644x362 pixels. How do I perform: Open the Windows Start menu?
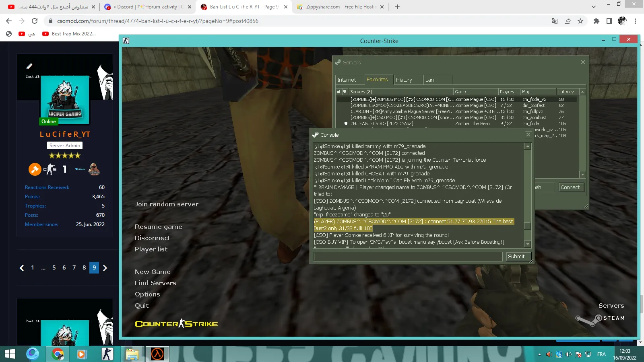point(10,354)
